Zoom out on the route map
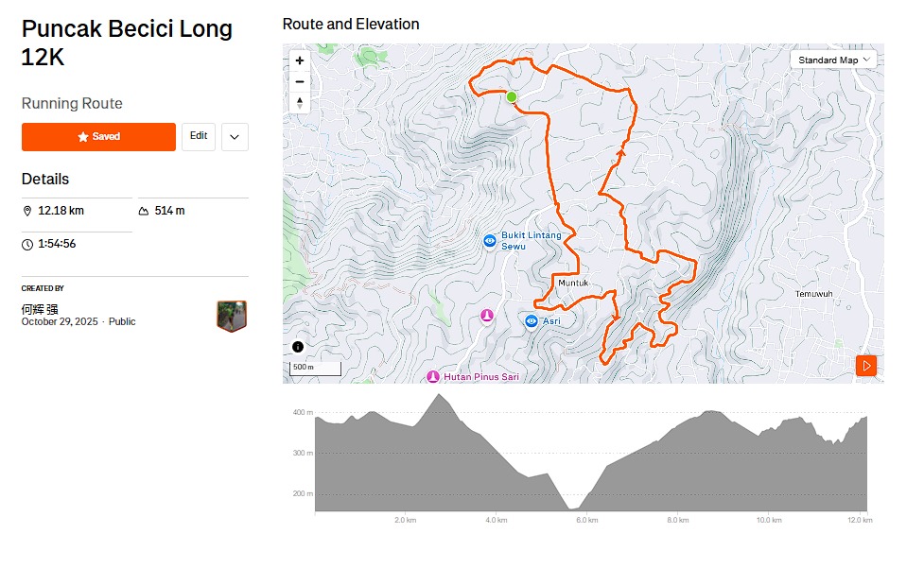 tap(300, 81)
